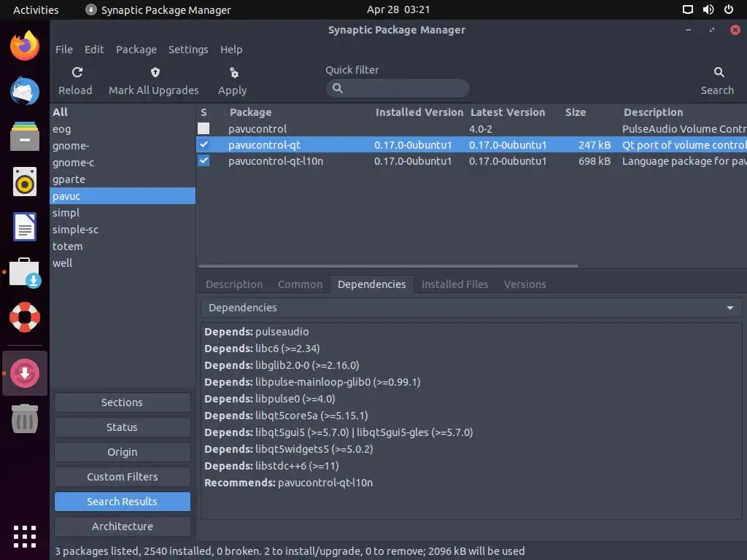
Task: Open the Trash dock icon
Action: pos(25,419)
